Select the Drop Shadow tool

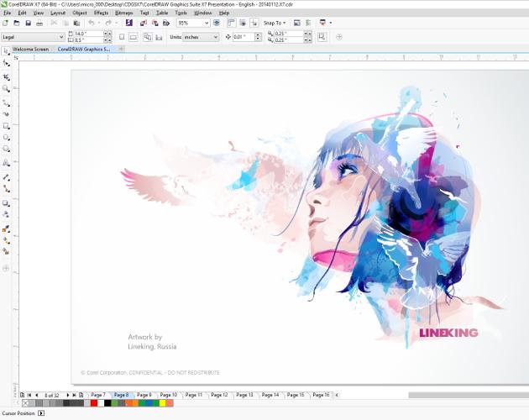pyautogui.click(x=6, y=203)
